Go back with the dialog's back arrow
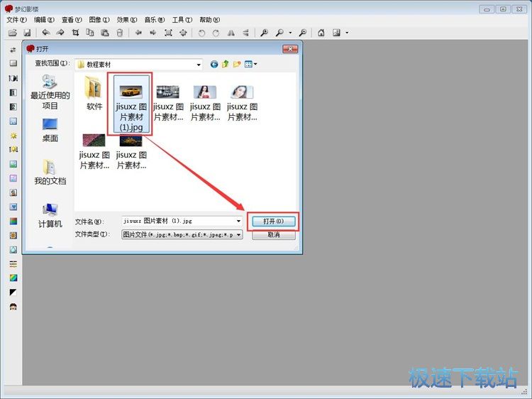532x399 pixels. 214,64
